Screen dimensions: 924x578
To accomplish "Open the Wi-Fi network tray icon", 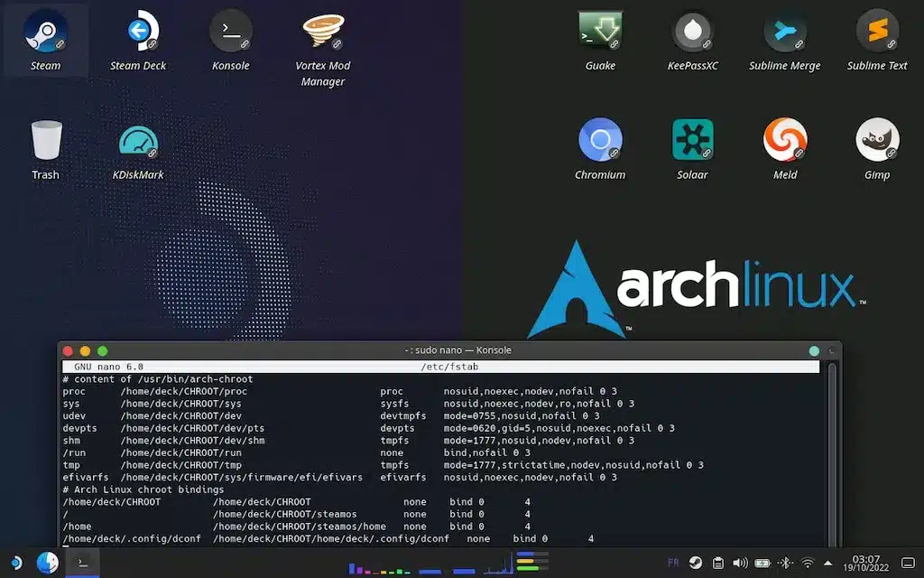I will point(808,563).
